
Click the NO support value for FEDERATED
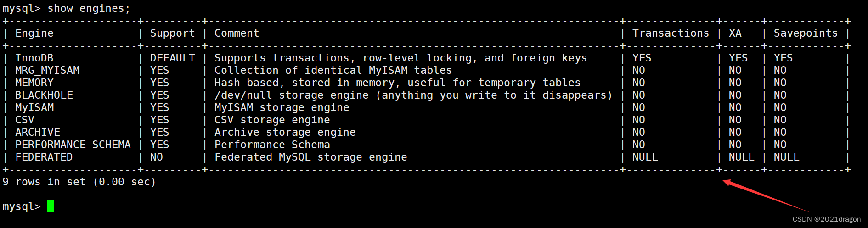pyautogui.click(x=156, y=157)
